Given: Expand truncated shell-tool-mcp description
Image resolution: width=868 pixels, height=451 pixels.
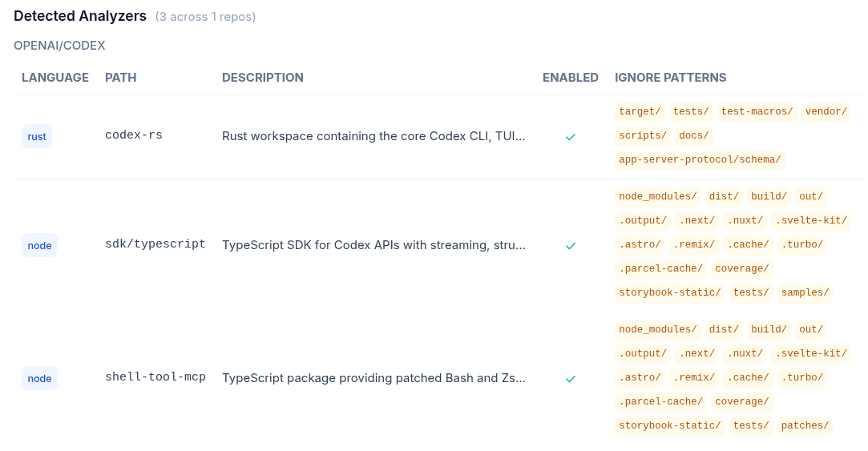Looking at the screenshot, I should click(373, 378).
